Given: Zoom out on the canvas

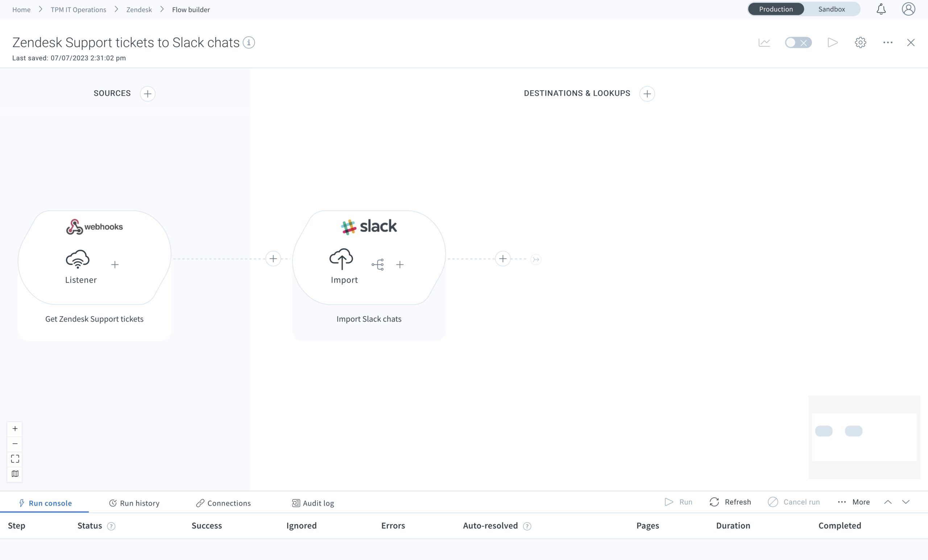Looking at the screenshot, I should [x=15, y=444].
